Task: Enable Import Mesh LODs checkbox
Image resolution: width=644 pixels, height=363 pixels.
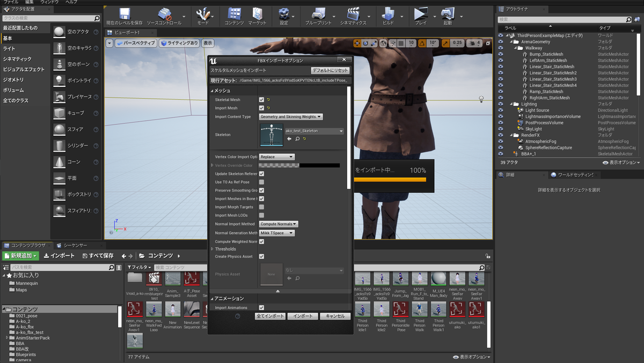Action: point(261,216)
